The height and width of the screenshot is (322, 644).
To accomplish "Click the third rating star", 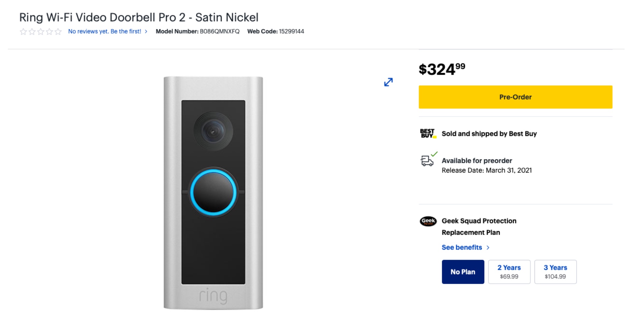I will pyautogui.click(x=40, y=31).
